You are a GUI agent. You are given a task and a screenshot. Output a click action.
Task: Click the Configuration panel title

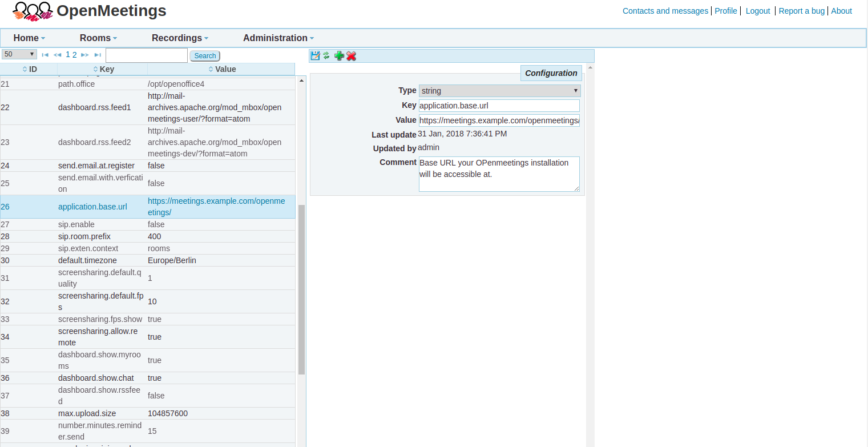pyautogui.click(x=551, y=73)
